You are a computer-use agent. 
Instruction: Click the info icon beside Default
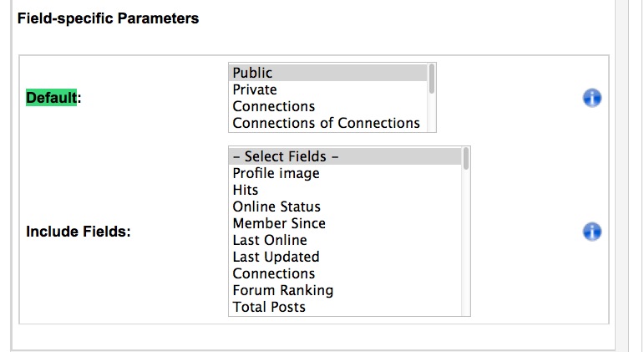pos(592,98)
